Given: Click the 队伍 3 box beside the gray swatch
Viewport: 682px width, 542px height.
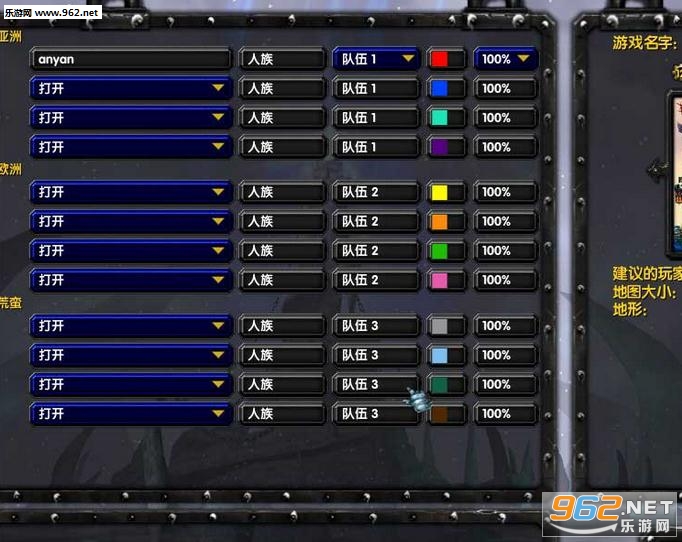Looking at the screenshot, I should click(x=376, y=325).
